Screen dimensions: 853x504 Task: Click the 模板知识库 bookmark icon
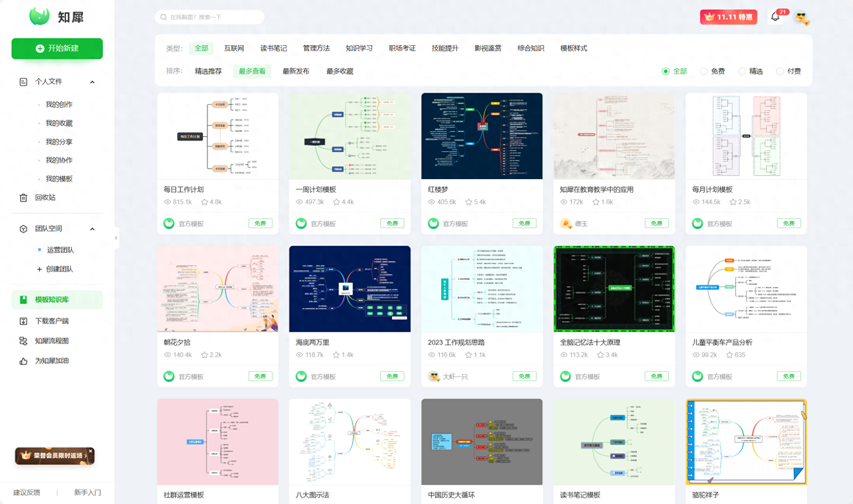23,299
